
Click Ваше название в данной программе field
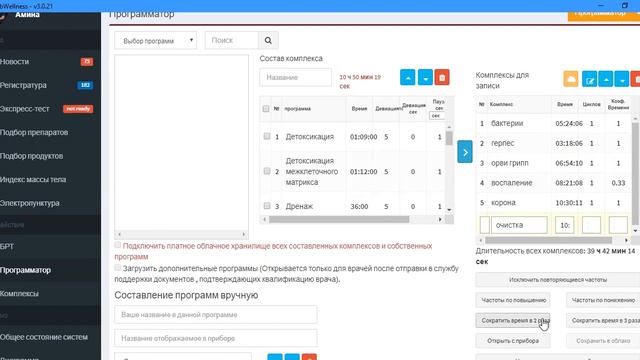216,315
